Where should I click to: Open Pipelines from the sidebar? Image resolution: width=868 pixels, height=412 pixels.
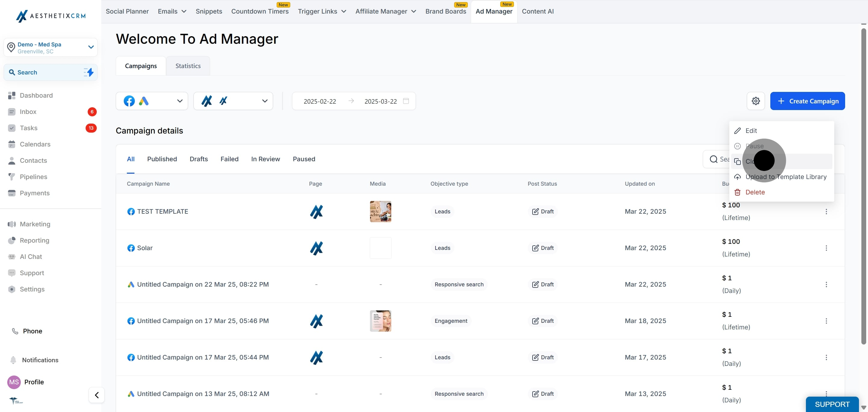[33, 177]
